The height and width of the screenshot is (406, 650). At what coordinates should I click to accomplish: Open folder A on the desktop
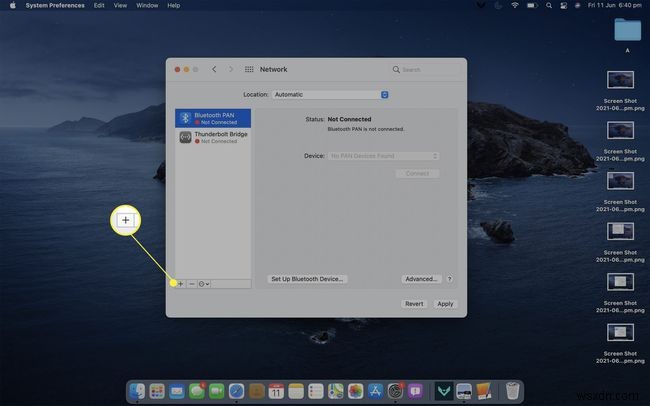coord(627,35)
